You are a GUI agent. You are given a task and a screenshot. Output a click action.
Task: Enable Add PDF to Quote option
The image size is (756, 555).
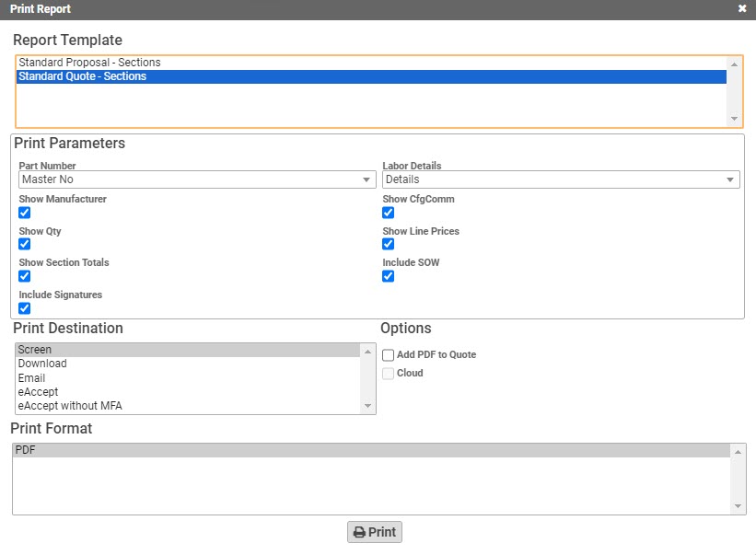pyautogui.click(x=389, y=355)
